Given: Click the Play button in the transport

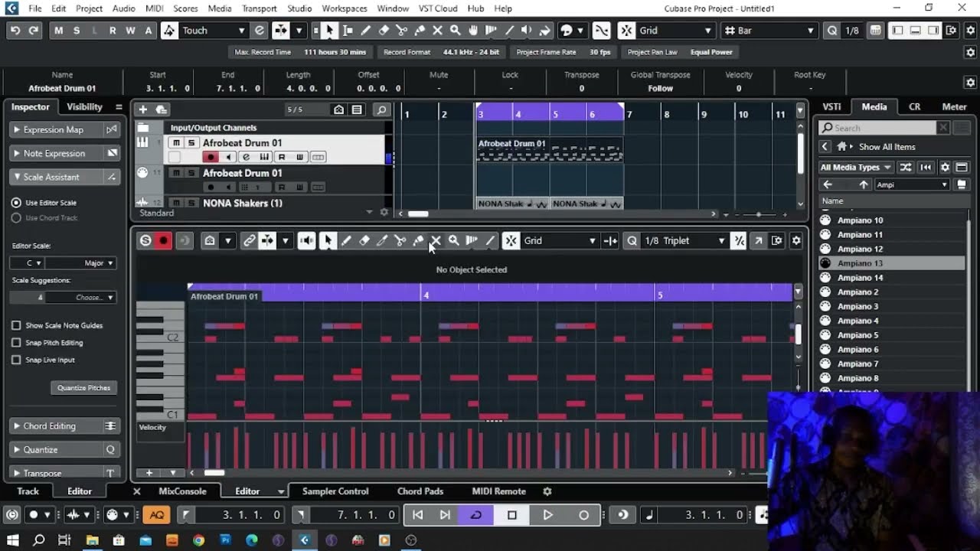Looking at the screenshot, I should 547,515.
